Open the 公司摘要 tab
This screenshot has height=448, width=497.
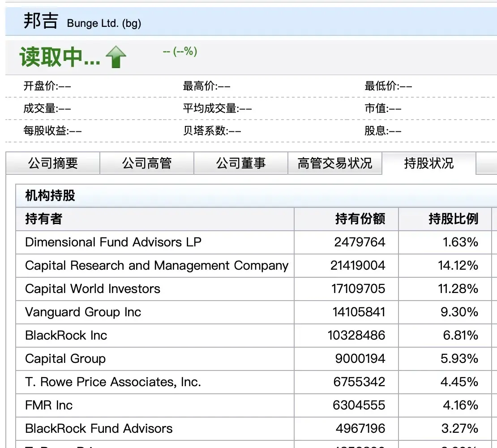click(x=53, y=164)
